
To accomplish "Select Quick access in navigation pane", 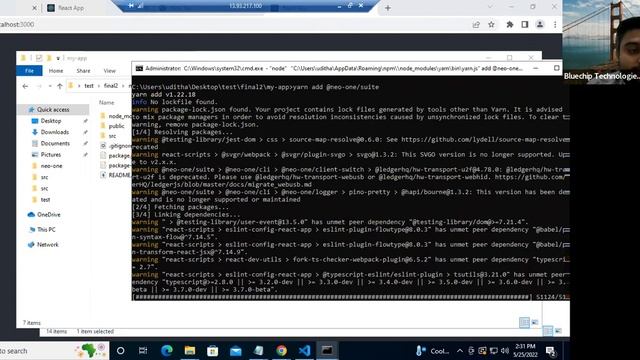I will tap(53, 109).
